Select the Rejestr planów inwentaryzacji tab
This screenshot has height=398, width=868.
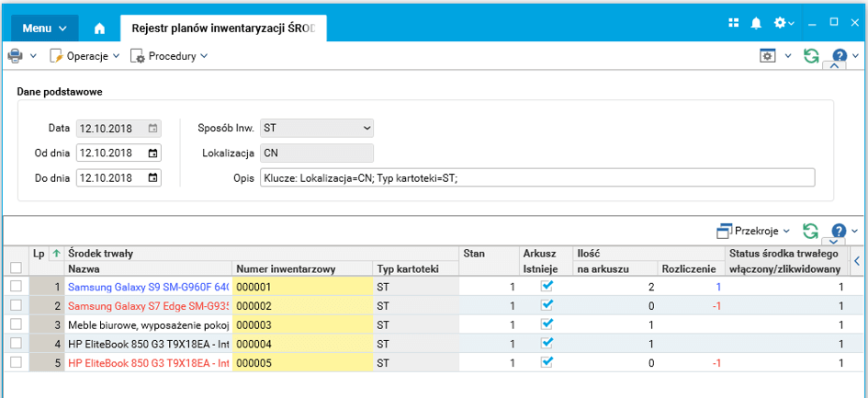[223, 28]
